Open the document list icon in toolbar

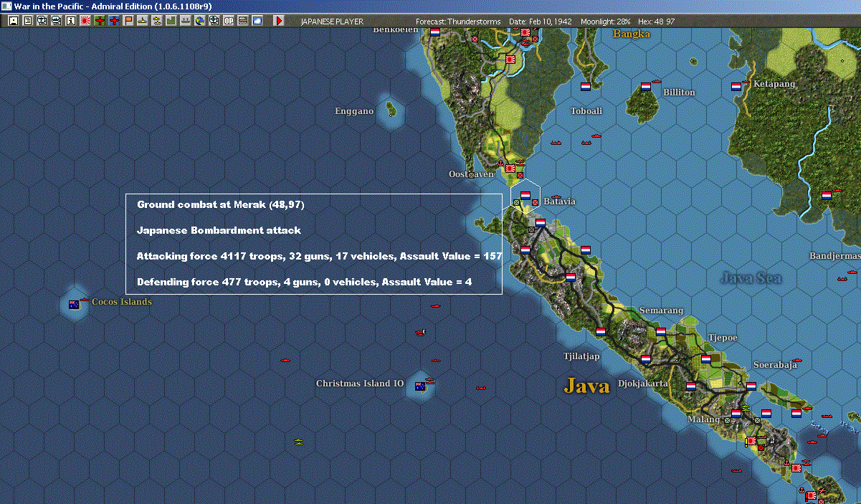pos(28,21)
